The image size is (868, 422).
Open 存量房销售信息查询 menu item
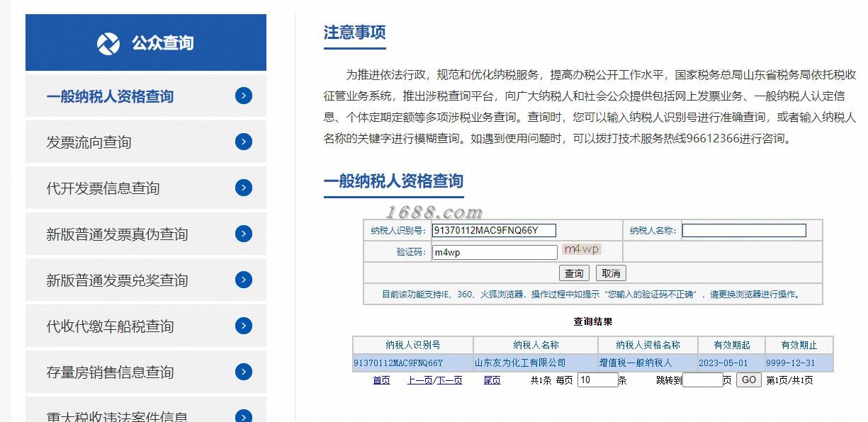[146, 372]
